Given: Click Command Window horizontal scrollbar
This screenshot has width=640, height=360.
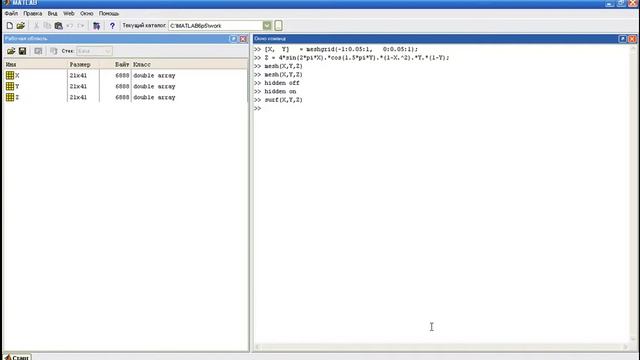Looking at the screenshot, I should coord(441,347).
